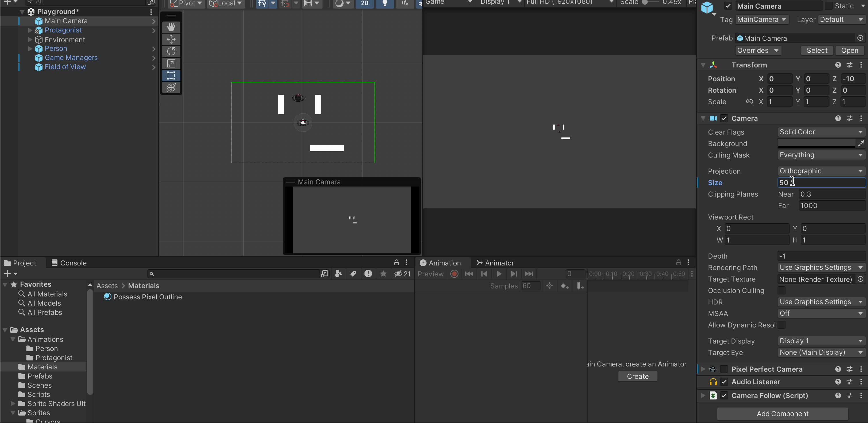Click the Add Component button
868x423 pixels.
pyautogui.click(x=782, y=413)
